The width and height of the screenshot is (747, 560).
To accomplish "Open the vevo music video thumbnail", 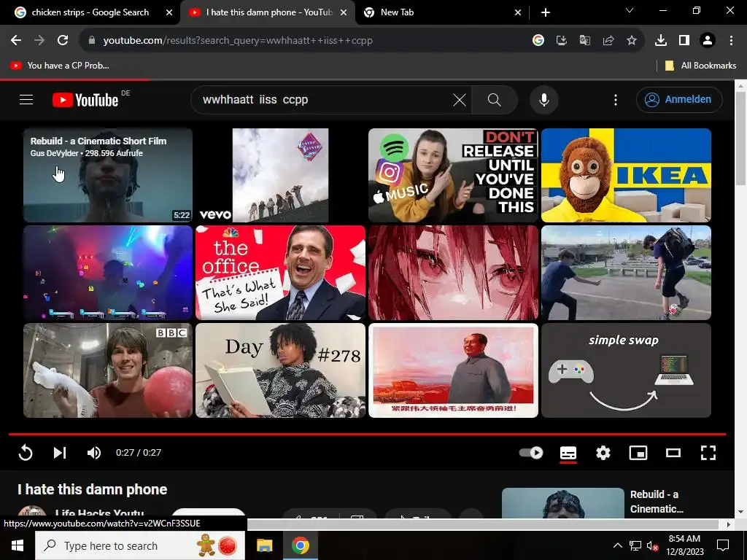I will coord(280,175).
